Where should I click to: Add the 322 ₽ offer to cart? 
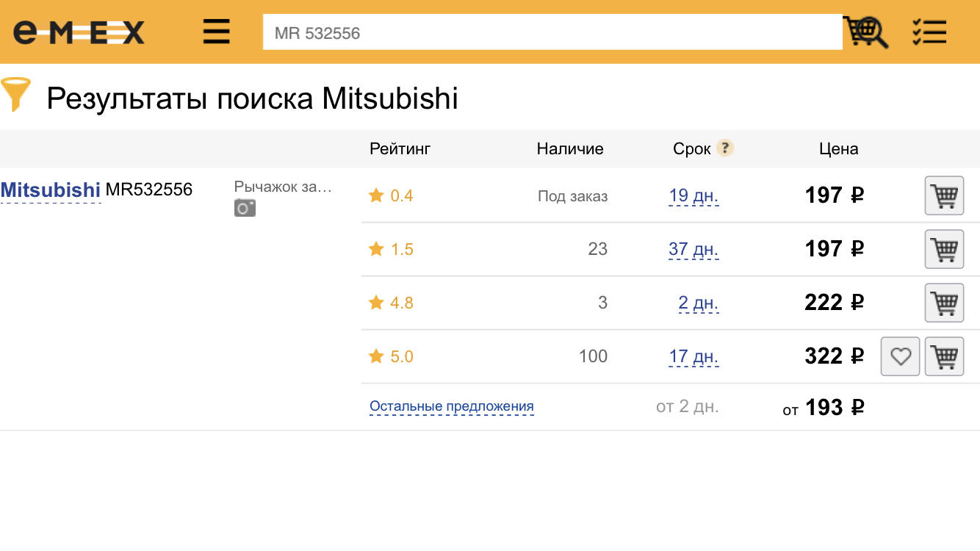(x=944, y=356)
